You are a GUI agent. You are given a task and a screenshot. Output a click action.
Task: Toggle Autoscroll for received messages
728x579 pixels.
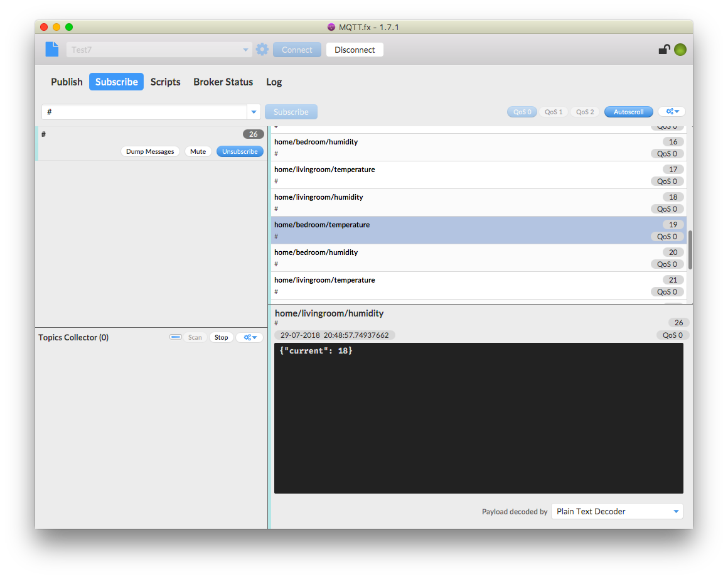[629, 112]
